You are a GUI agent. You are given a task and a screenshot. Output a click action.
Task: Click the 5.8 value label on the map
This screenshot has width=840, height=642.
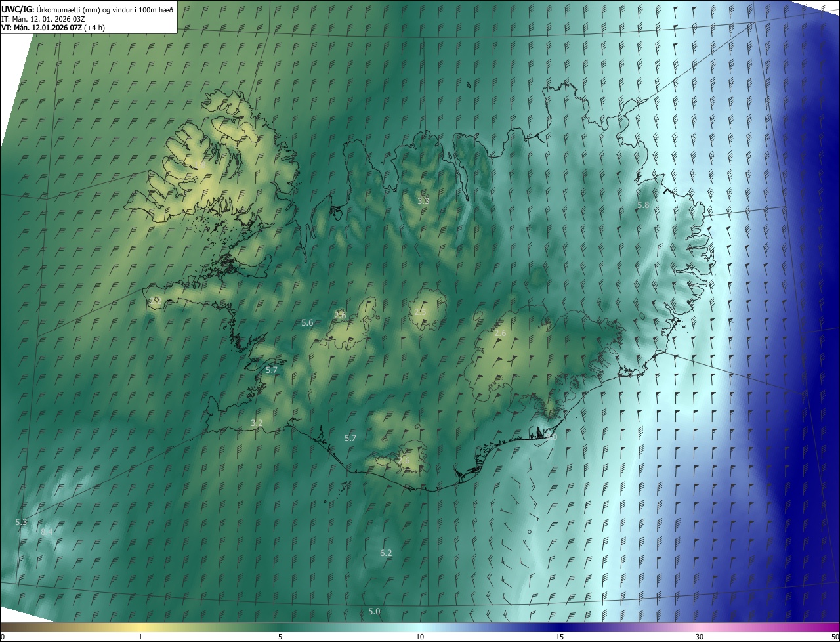tap(643, 205)
